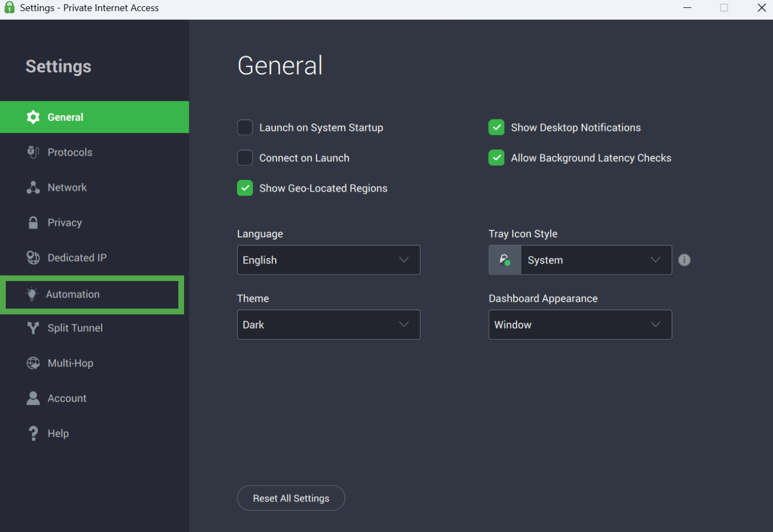773x532 pixels.
Task: Open the Privacy settings page
Action: pos(94,222)
